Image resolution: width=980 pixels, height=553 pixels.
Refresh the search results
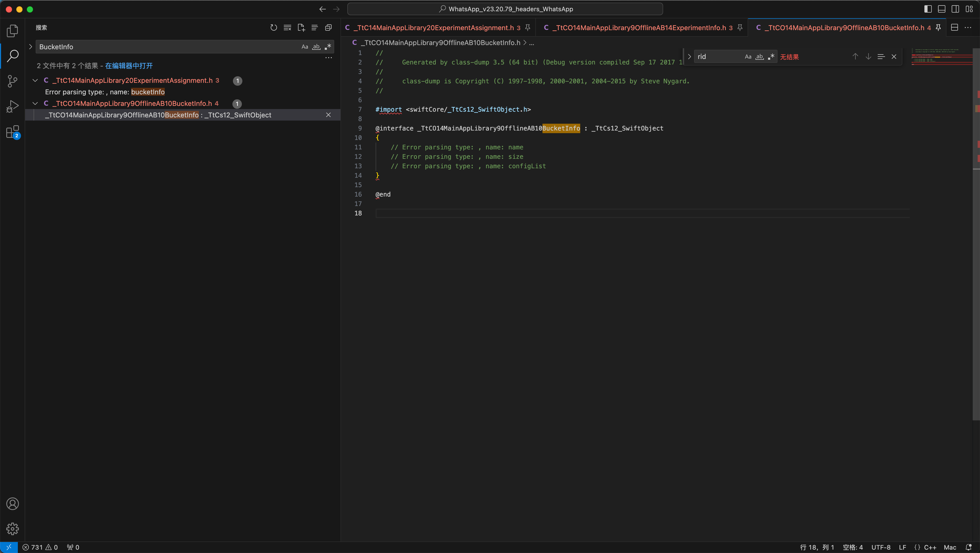point(274,27)
